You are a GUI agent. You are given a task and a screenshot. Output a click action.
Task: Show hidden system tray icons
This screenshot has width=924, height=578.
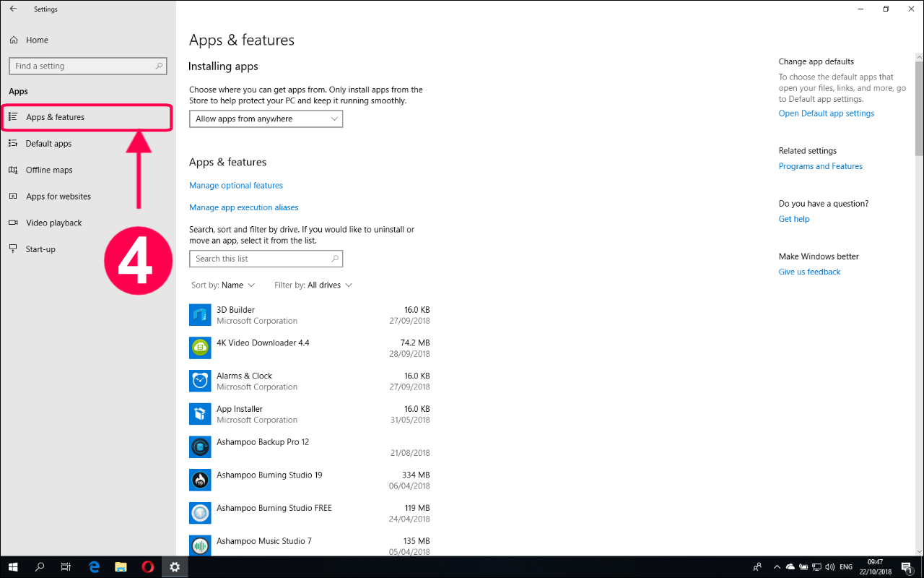(777, 567)
